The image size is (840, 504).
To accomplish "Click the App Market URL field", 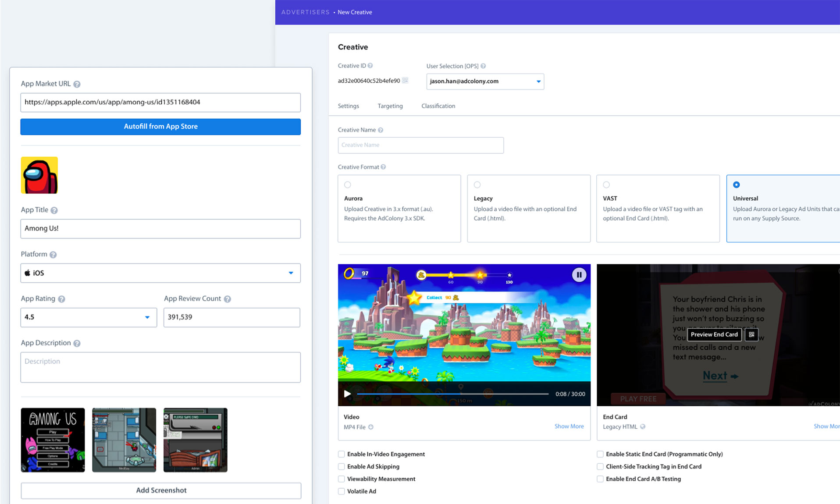I will click(160, 103).
